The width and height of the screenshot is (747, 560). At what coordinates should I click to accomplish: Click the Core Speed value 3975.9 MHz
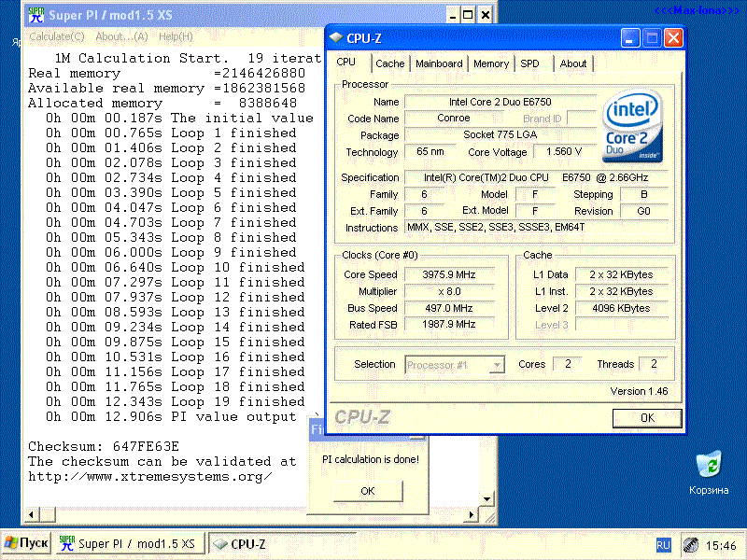[449, 274]
